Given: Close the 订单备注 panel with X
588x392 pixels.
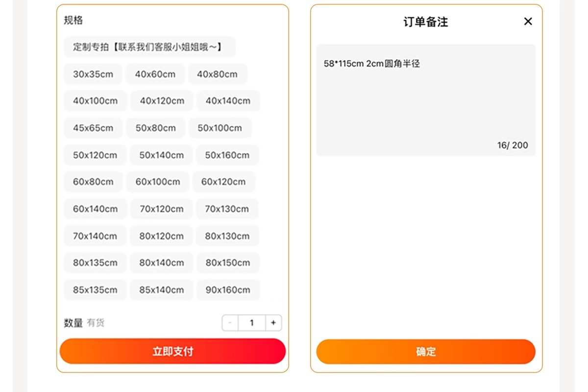Looking at the screenshot, I should tap(528, 22).
